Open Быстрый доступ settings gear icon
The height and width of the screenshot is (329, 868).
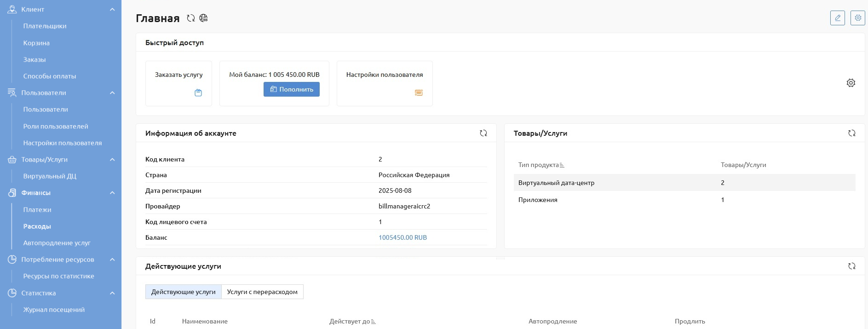click(851, 83)
